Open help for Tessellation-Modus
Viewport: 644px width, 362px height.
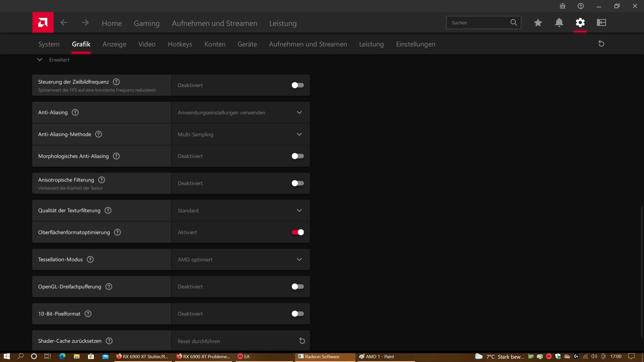(90, 259)
